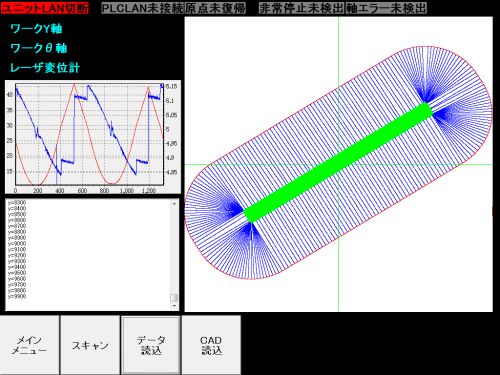Click the green bar in CAD view
This screenshot has width=500, height=375.
click(x=338, y=162)
